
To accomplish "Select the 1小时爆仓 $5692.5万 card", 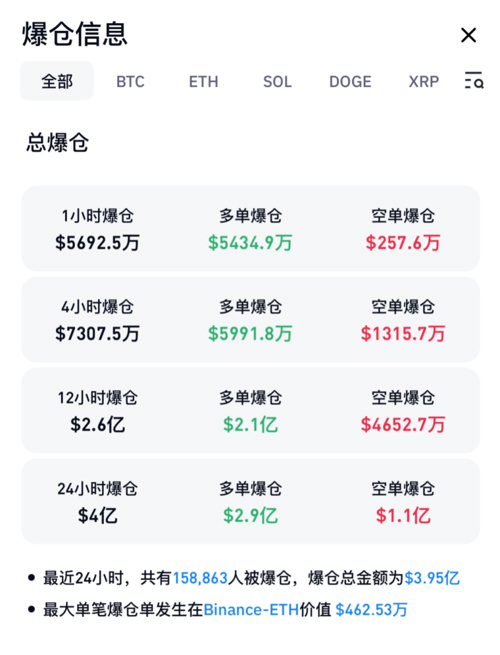I will (x=250, y=228).
